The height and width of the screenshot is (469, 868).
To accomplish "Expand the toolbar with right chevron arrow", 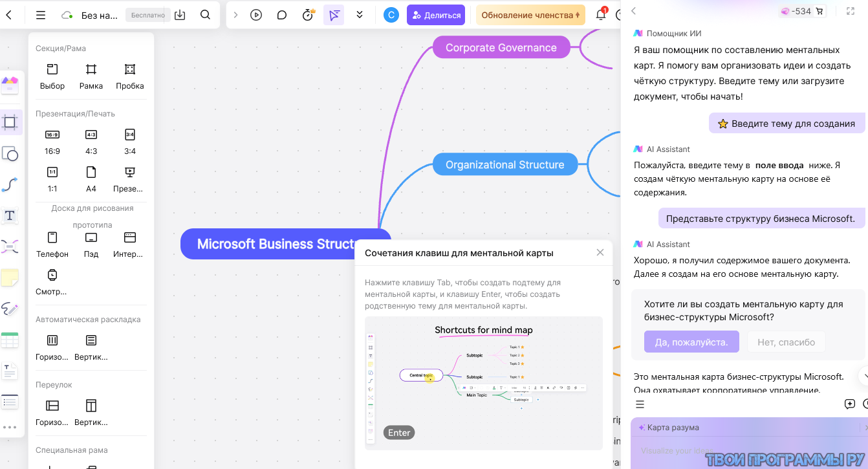I will click(235, 15).
